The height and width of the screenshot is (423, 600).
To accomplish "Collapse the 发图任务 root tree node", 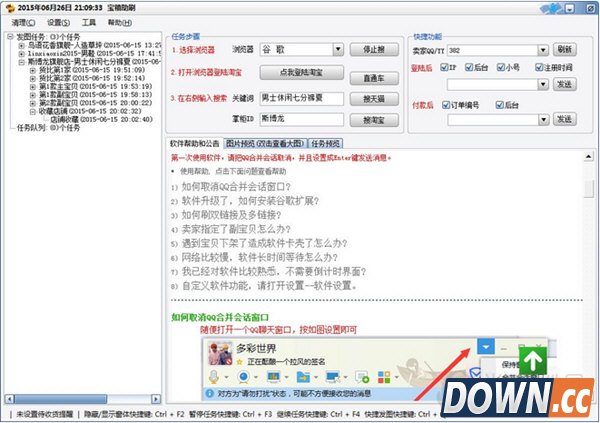I will [x=10, y=37].
